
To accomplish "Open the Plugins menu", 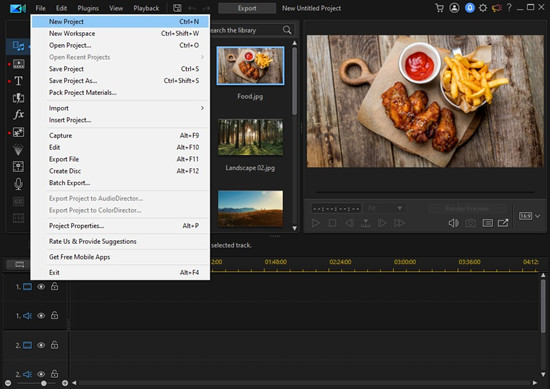I will (88, 8).
